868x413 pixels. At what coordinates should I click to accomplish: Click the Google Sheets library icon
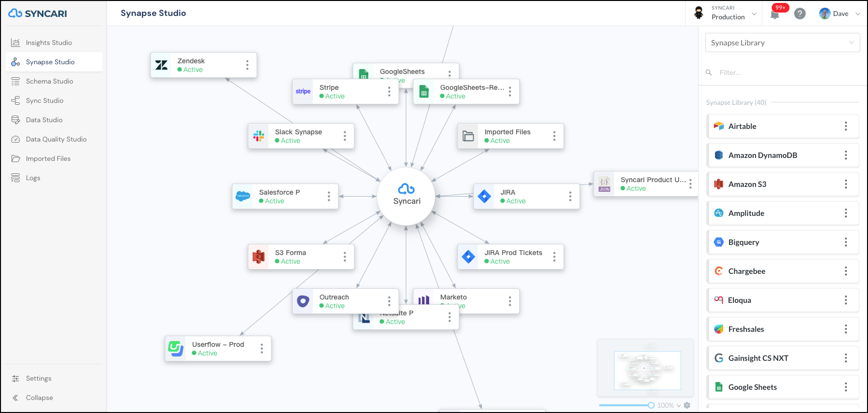(x=719, y=387)
